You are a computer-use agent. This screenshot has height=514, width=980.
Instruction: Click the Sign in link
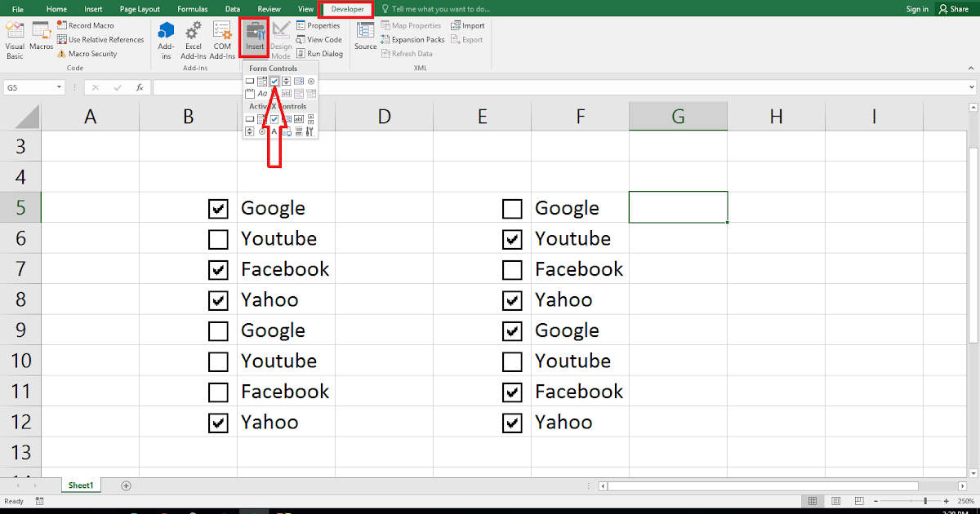click(917, 9)
